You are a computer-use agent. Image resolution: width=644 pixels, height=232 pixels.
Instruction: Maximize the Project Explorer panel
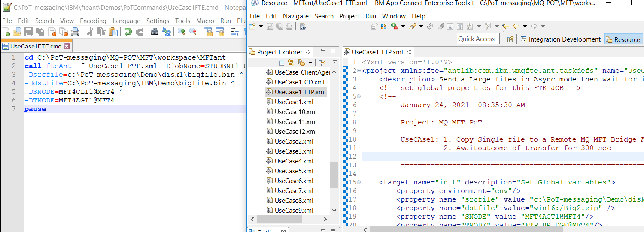point(333,51)
